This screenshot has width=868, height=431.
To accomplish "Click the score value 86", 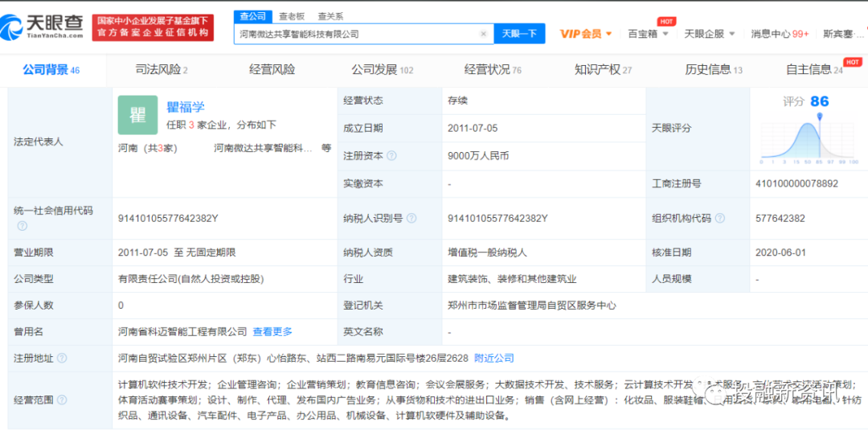I will [819, 101].
